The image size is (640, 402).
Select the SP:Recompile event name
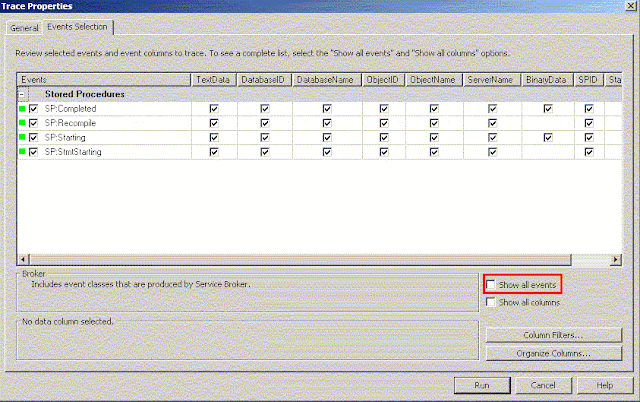click(70, 123)
